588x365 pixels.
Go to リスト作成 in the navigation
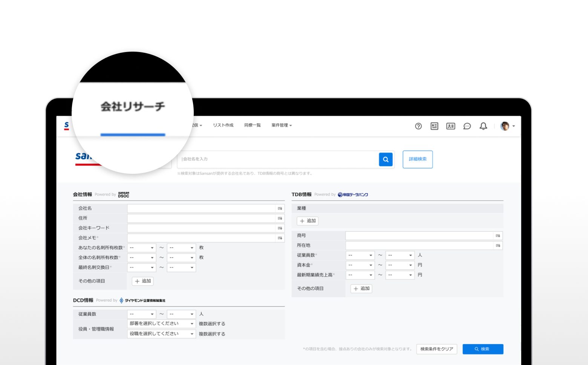[223, 125]
